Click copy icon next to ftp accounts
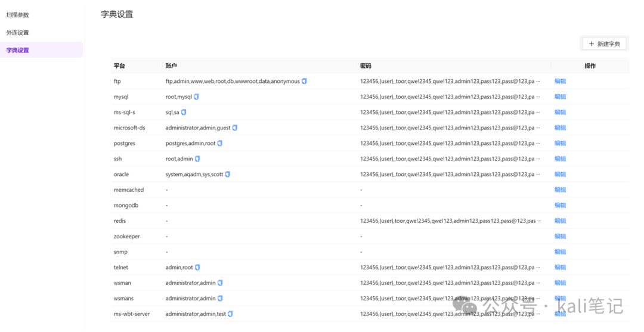This screenshot has height=332, width=644. 304,81
